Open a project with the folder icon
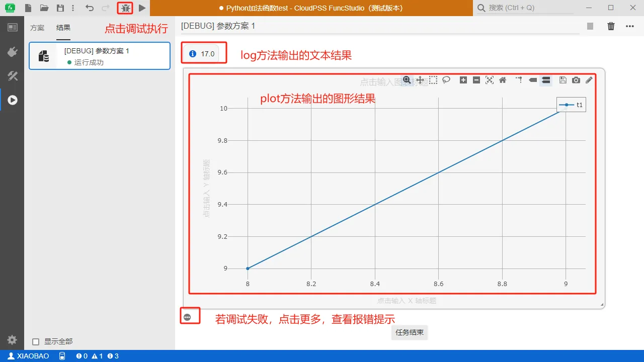 click(x=44, y=8)
